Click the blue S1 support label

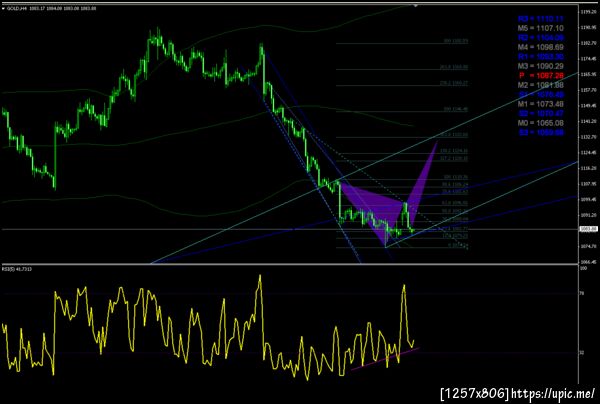(541, 94)
